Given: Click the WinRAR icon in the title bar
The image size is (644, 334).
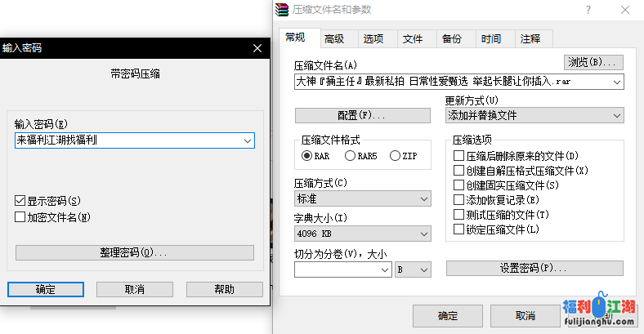Looking at the screenshot, I should tap(283, 10).
